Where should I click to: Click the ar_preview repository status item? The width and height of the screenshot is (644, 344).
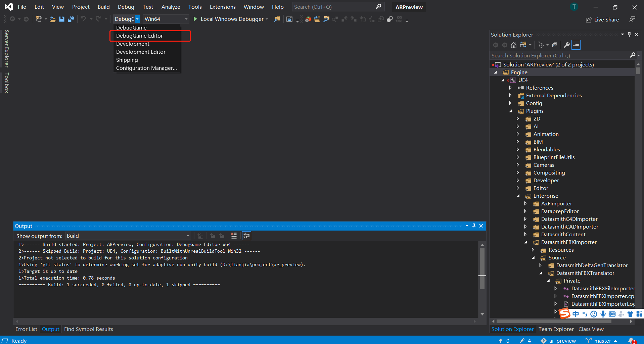coord(558,341)
